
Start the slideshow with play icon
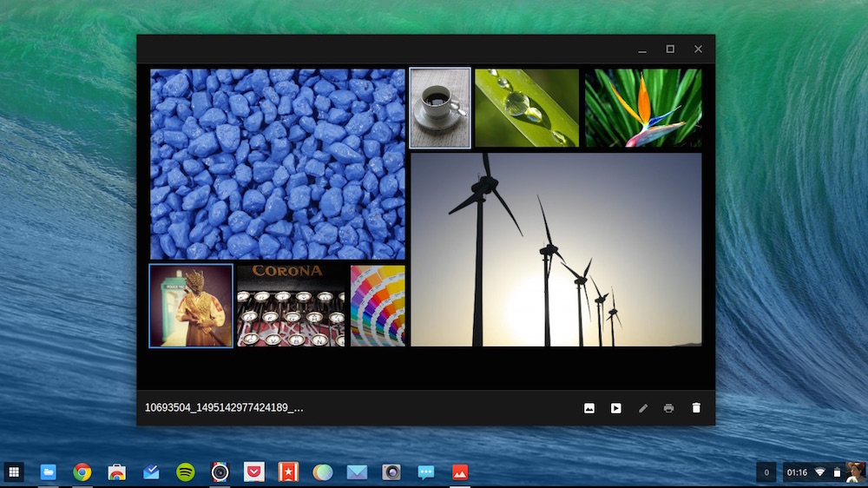pyautogui.click(x=615, y=408)
